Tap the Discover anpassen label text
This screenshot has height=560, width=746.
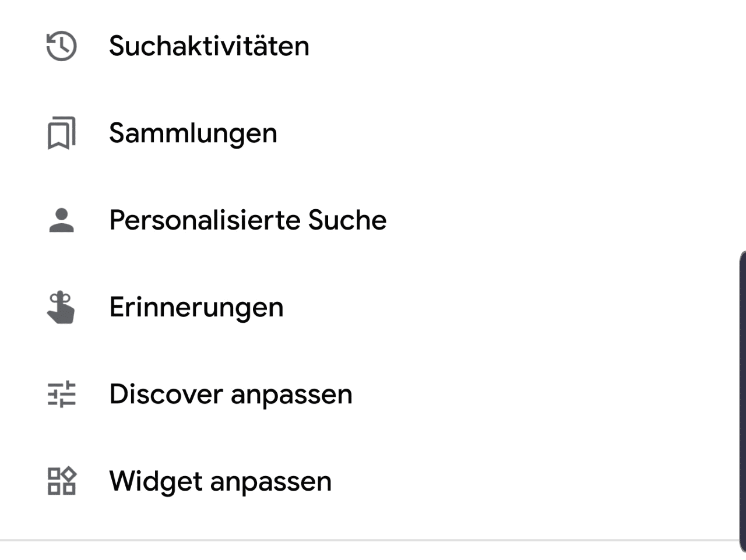point(231,395)
